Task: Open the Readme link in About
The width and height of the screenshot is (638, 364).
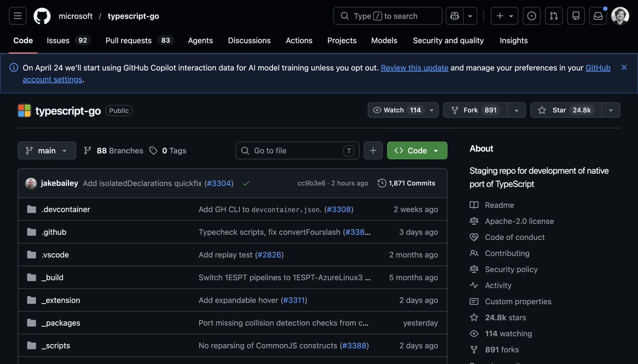Action: click(x=492, y=205)
